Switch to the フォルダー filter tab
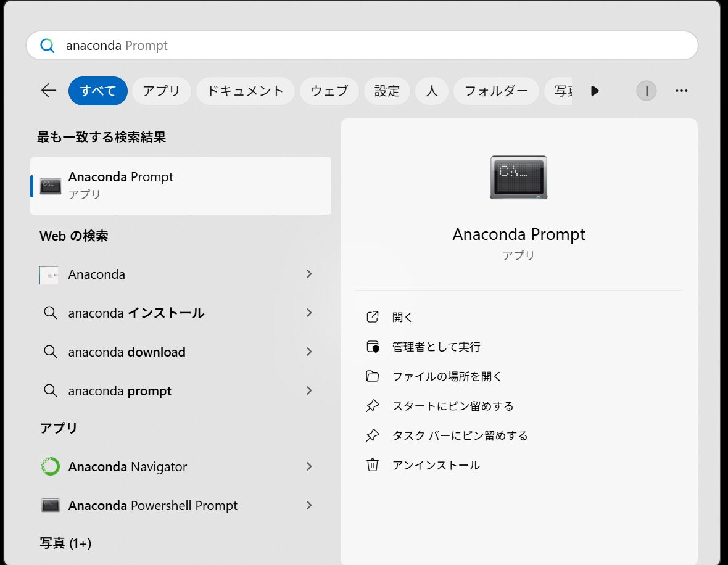 click(496, 91)
